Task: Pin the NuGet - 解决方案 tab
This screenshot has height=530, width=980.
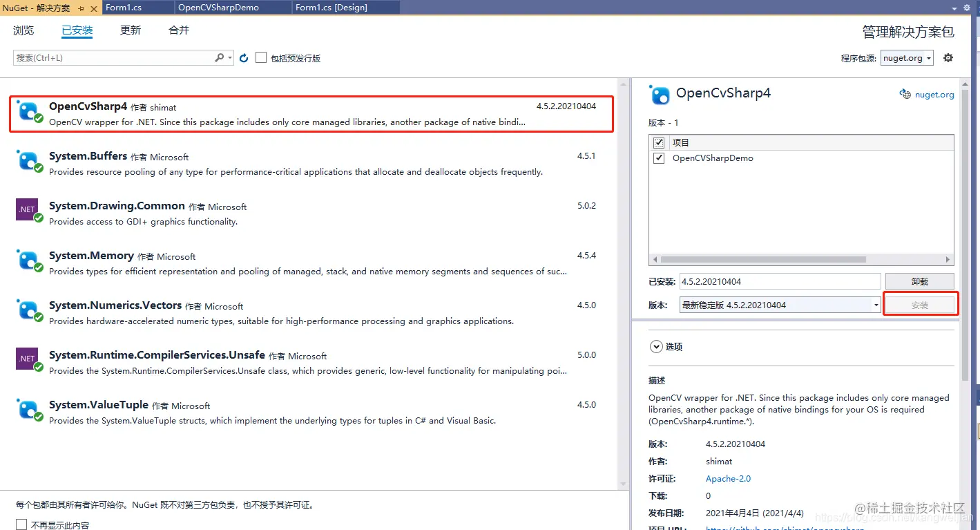Action: (81, 8)
